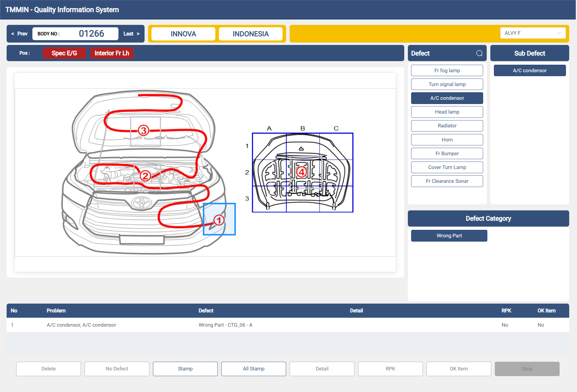This screenshot has height=392, width=577.
Task: Go to previous body with Prev
Action: pos(19,34)
